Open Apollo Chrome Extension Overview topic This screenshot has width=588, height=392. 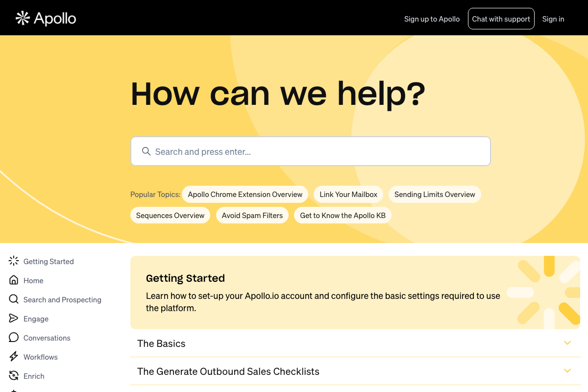[245, 194]
